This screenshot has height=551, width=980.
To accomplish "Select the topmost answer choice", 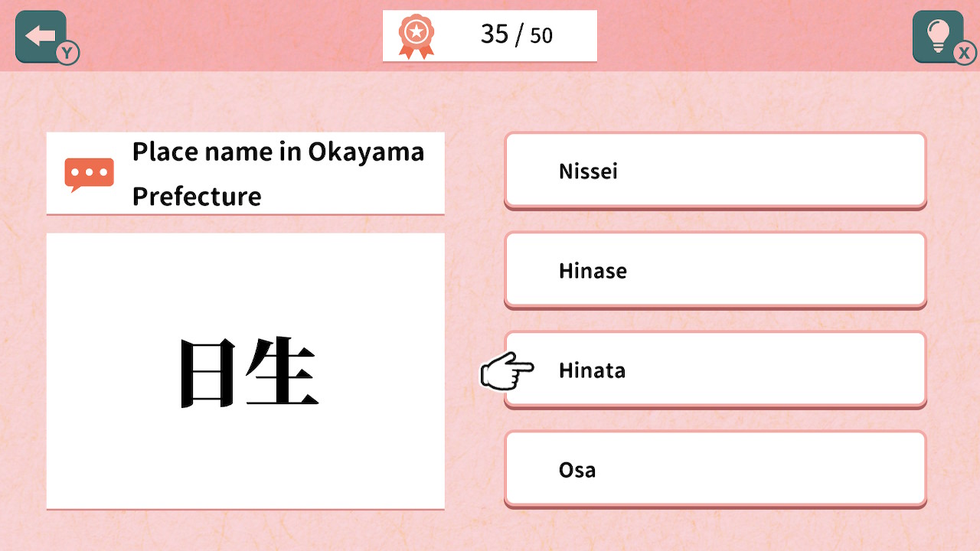I will click(714, 170).
